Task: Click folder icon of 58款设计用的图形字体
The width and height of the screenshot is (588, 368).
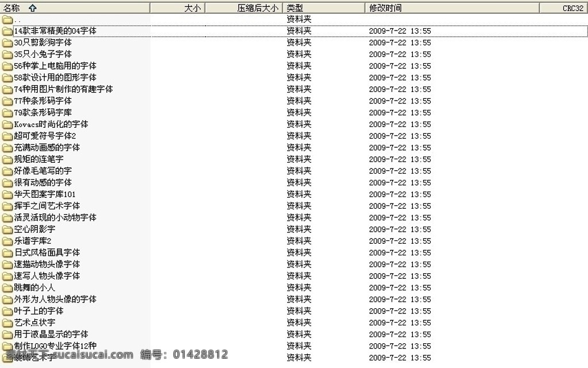Action: point(7,78)
